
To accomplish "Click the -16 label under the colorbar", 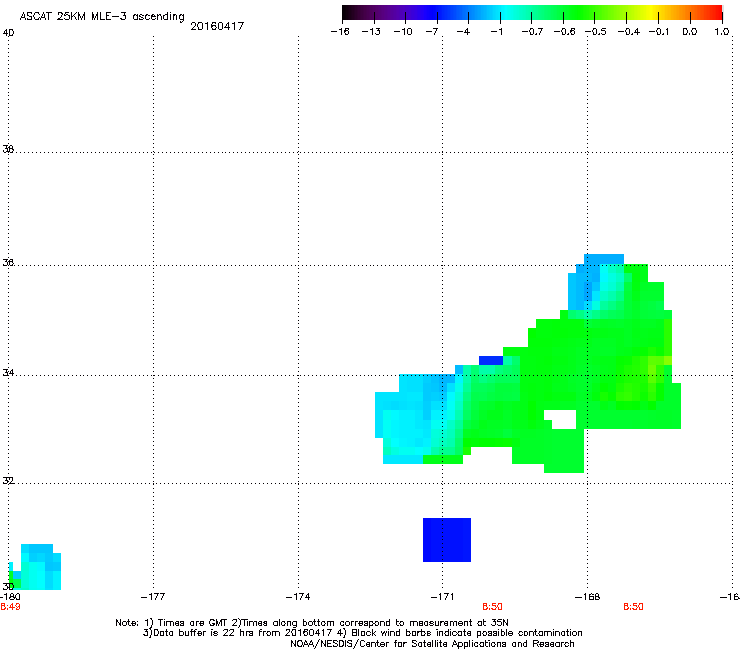I will [x=340, y=32].
